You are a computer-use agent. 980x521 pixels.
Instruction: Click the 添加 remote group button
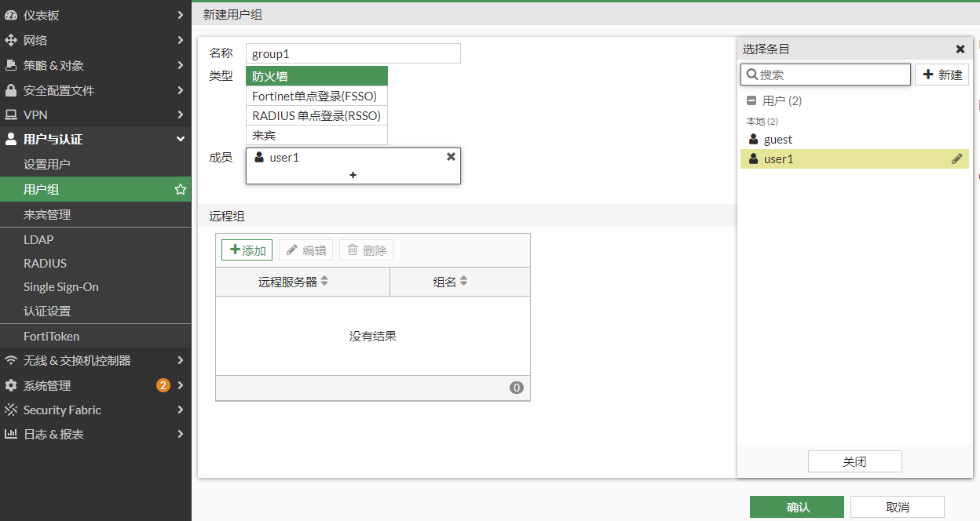(247, 250)
